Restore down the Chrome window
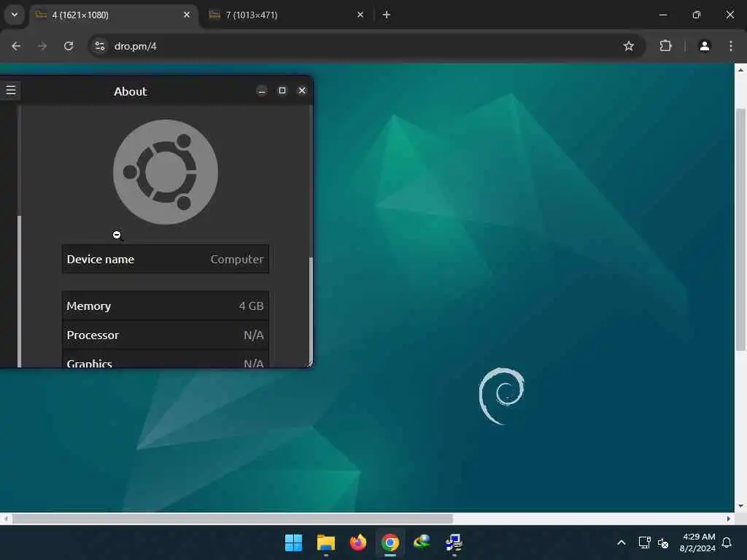Screen dimensions: 747x560 [697, 15]
